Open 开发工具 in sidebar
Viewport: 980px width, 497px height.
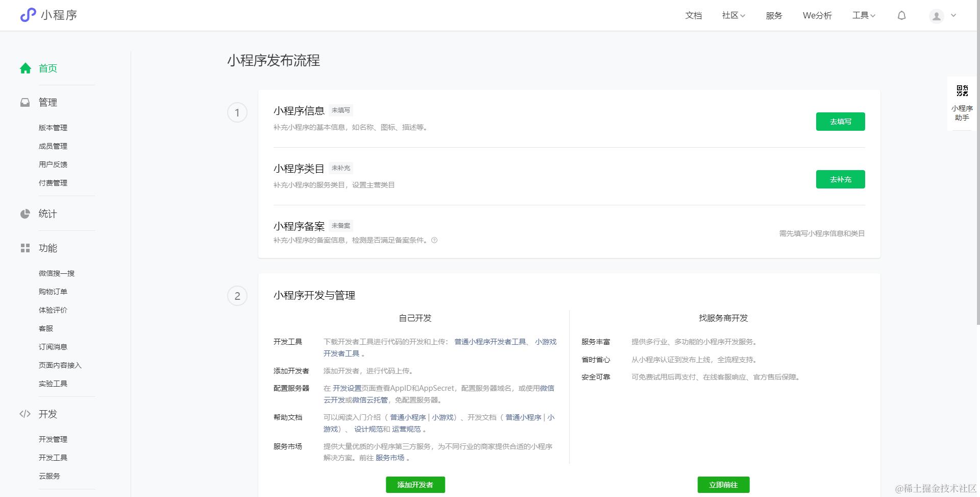click(x=53, y=458)
